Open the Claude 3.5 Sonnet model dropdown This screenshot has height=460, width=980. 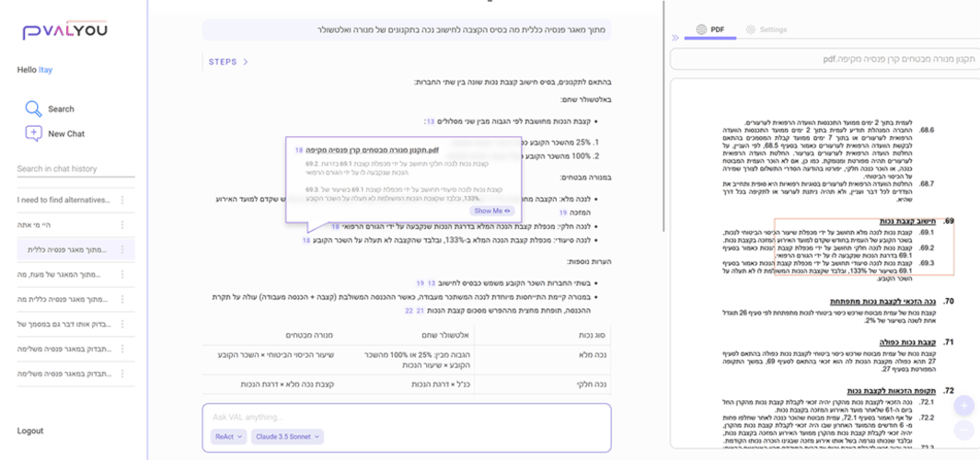click(287, 437)
